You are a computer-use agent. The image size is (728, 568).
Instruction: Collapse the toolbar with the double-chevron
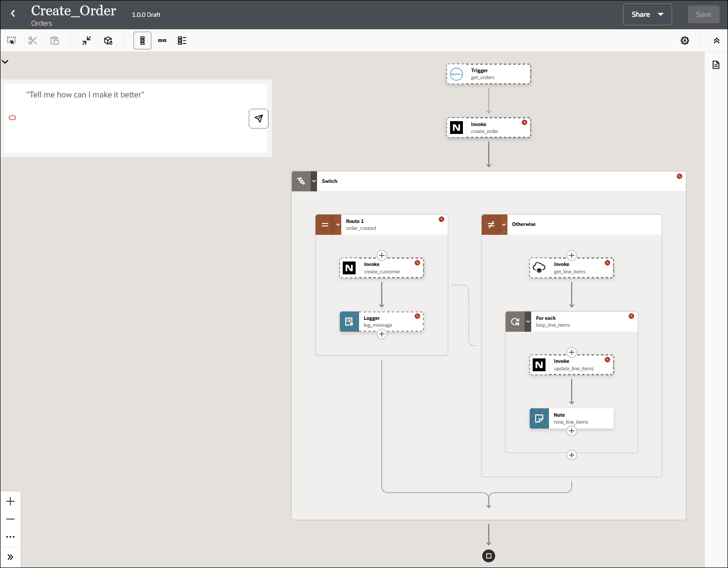(716, 41)
